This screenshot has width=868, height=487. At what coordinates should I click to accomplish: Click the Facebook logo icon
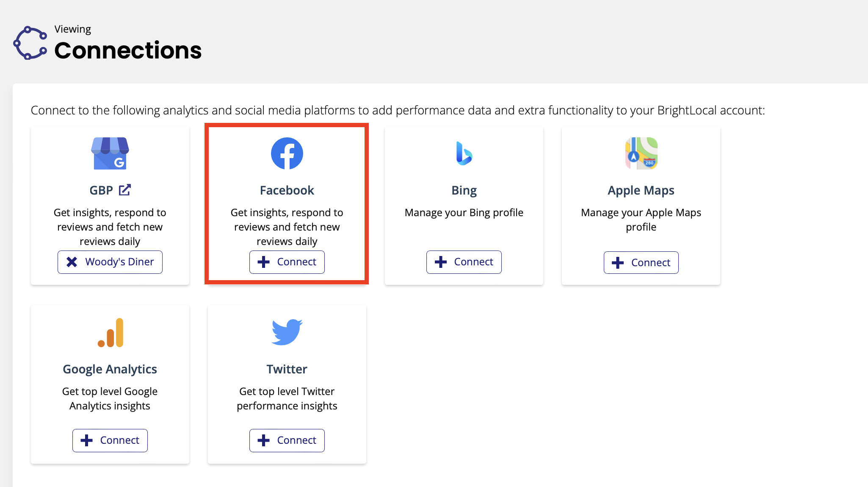coord(287,153)
